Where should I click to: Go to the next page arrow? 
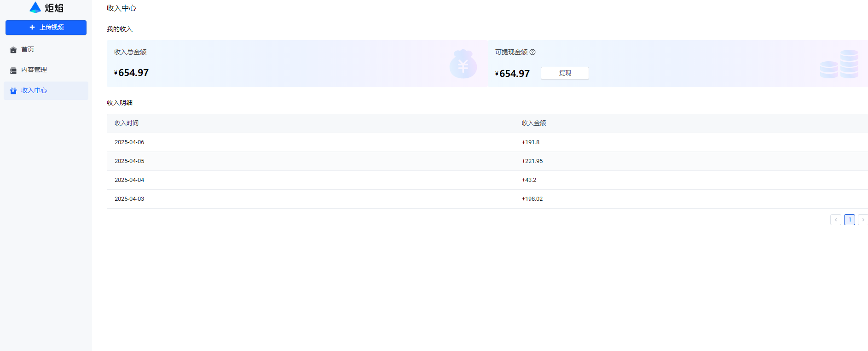point(863,220)
